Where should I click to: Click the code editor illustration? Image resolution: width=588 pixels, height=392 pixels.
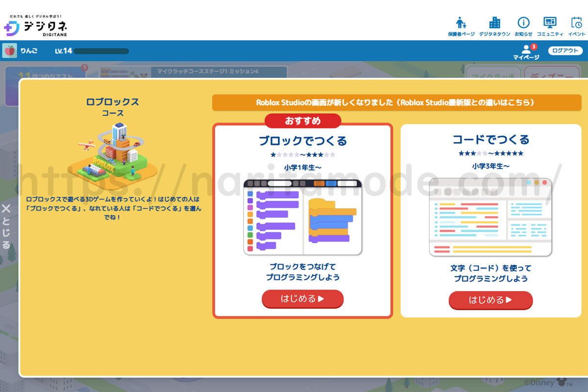pyautogui.click(x=490, y=217)
